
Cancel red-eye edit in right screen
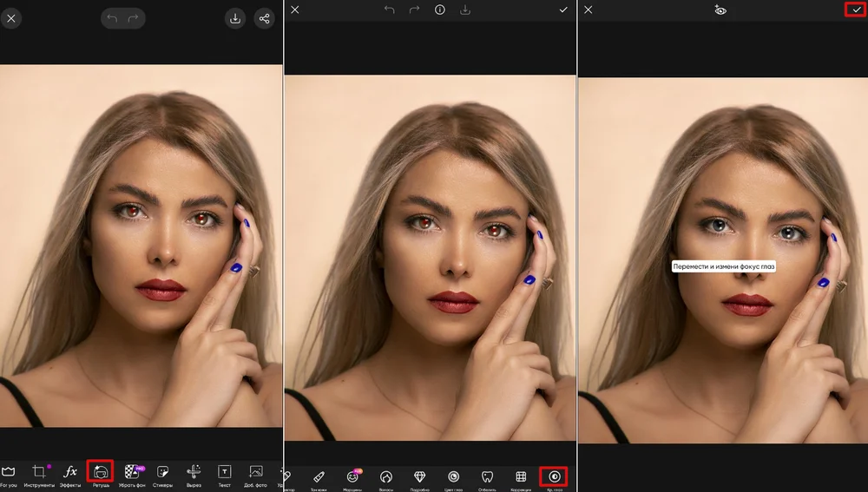589,10
